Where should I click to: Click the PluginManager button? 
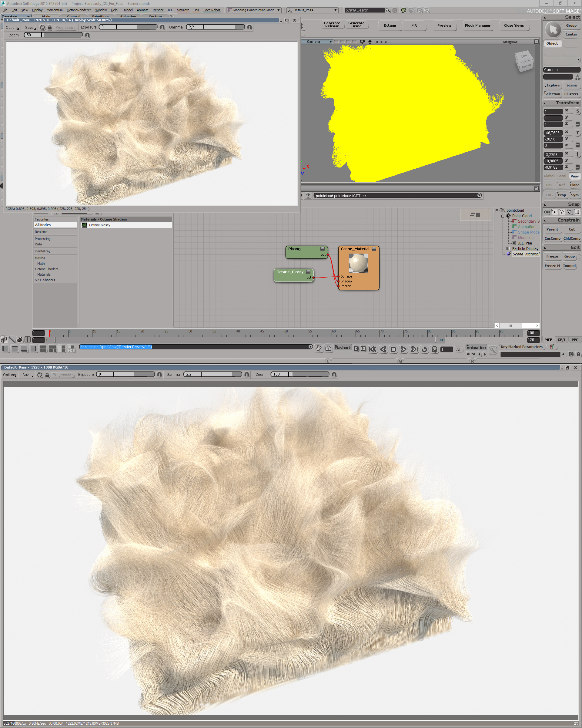[477, 26]
